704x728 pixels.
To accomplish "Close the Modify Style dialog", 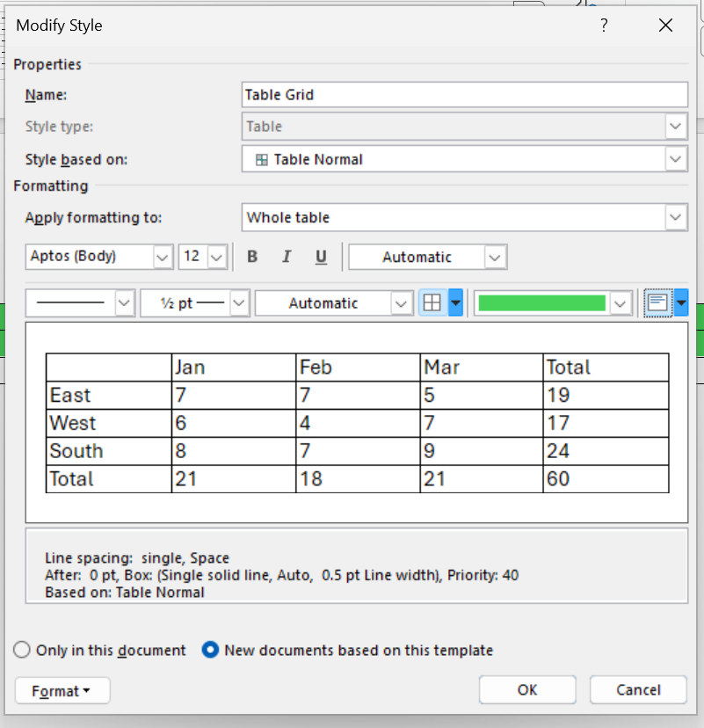I will point(666,25).
